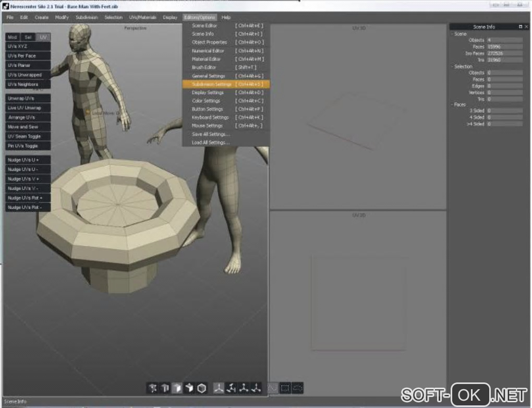Viewport: 532px width, 408px height.
Task: Toggle Live UV Unwrap button
Action: click(x=28, y=108)
